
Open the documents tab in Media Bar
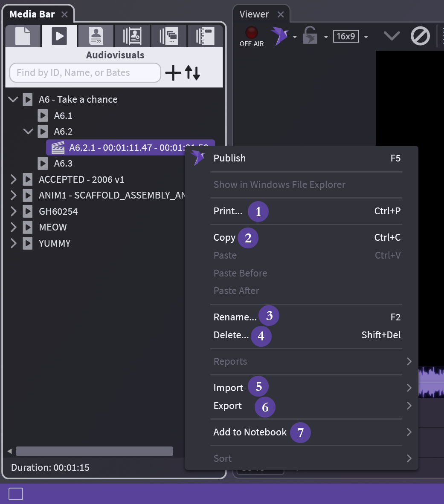pos(23,36)
